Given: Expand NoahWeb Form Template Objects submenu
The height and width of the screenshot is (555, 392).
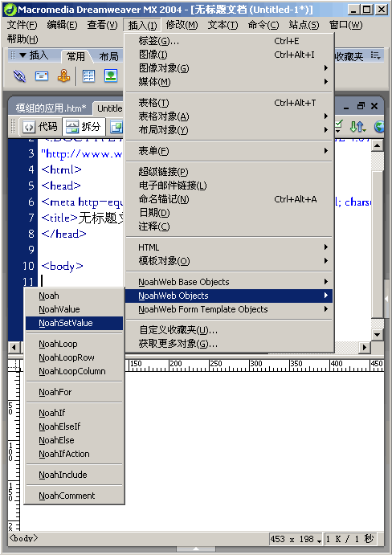Looking at the screenshot, I should coord(229,309).
